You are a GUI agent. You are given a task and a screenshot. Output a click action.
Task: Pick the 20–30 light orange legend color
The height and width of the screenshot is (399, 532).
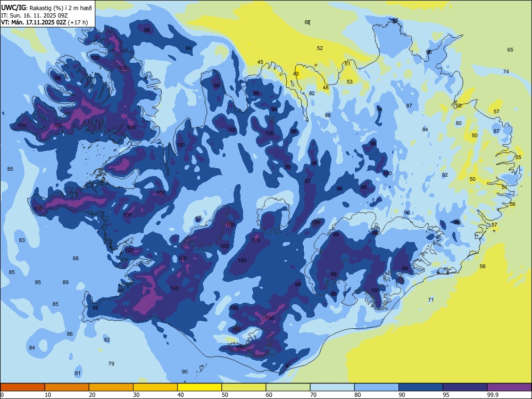click(x=111, y=387)
